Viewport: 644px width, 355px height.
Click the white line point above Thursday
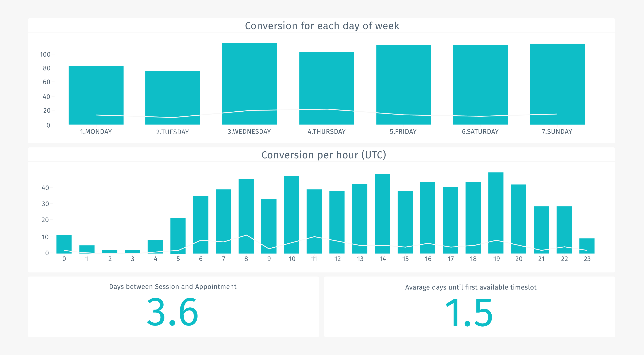(327, 109)
